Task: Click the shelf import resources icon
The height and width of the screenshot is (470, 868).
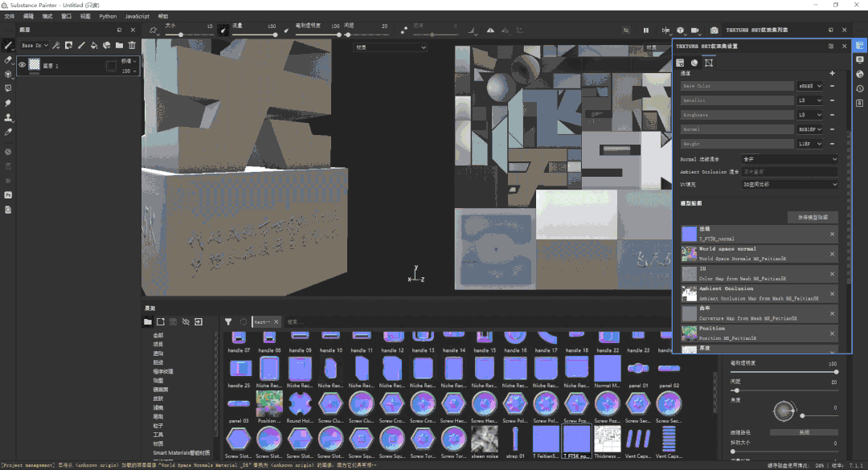Action: [x=199, y=321]
